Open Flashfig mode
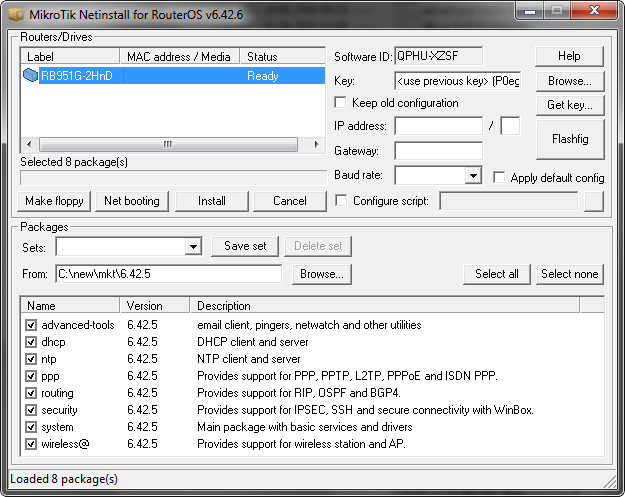625x497 pixels. (x=570, y=139)
